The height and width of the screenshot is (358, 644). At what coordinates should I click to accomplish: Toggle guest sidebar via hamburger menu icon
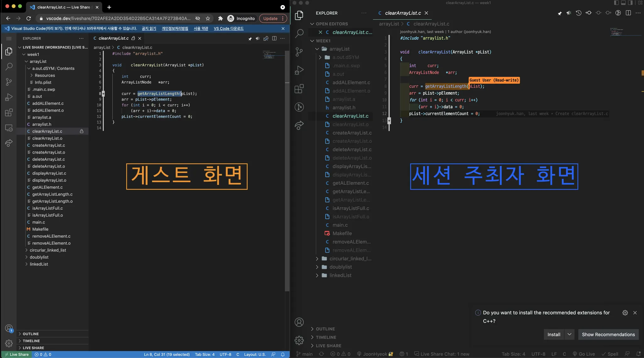tap(9, 38)
